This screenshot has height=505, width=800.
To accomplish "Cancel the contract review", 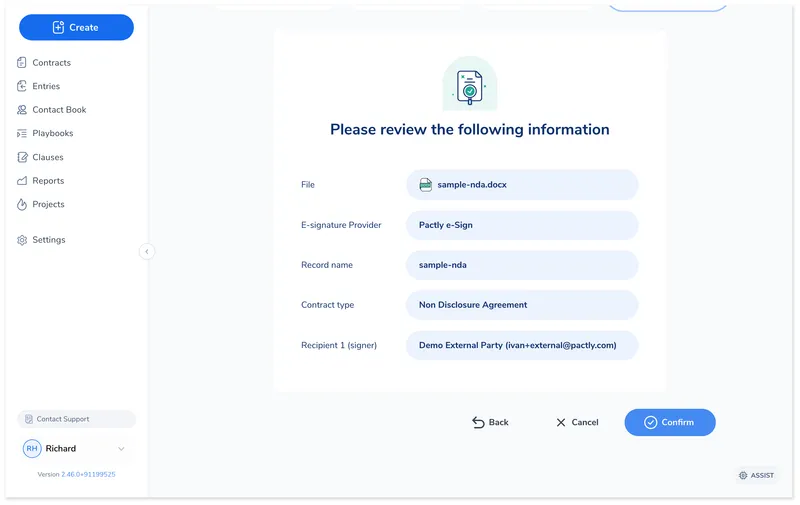I will coord(577,422).
